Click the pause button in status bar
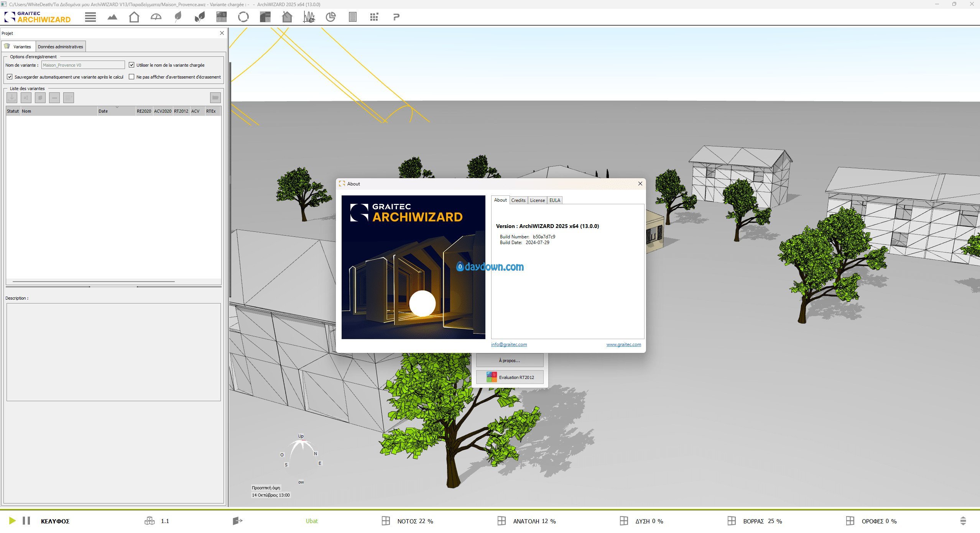The width and height of the screenshot is (980, 533). 26,521
